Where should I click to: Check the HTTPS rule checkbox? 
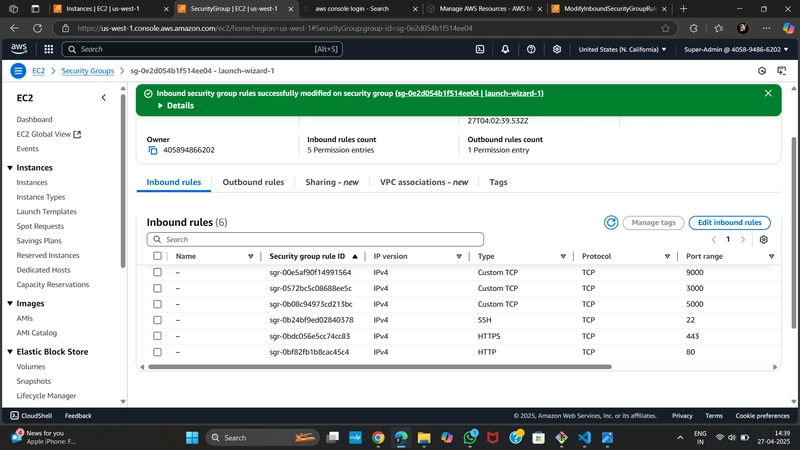tap(157, 336)
